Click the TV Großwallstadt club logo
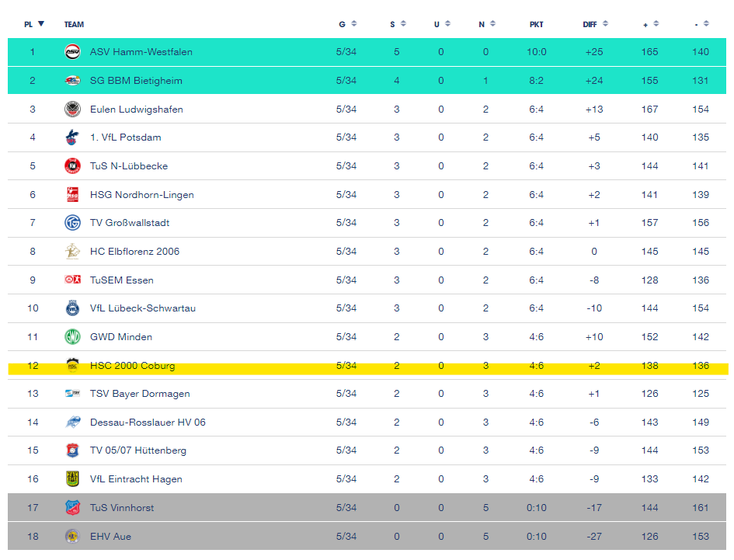The height and width of the screenshot is (560, 734). pyautogui.click(x=72, y=223)
